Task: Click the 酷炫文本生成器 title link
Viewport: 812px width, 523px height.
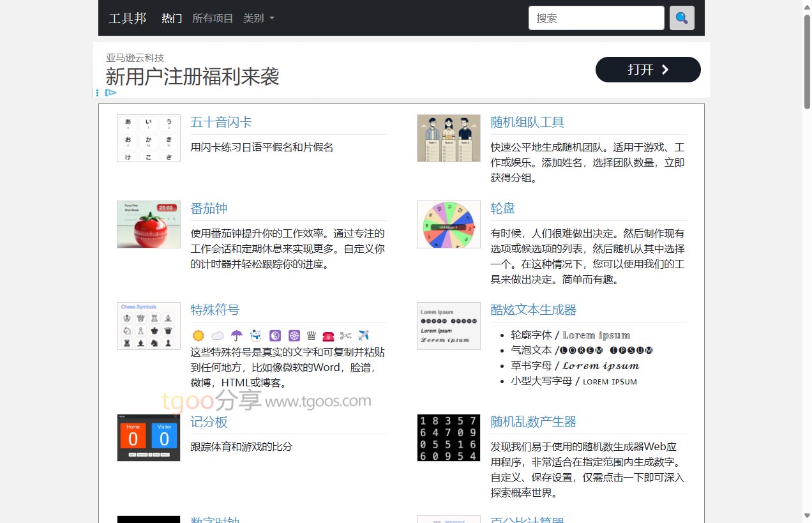Action: [533, 310]
